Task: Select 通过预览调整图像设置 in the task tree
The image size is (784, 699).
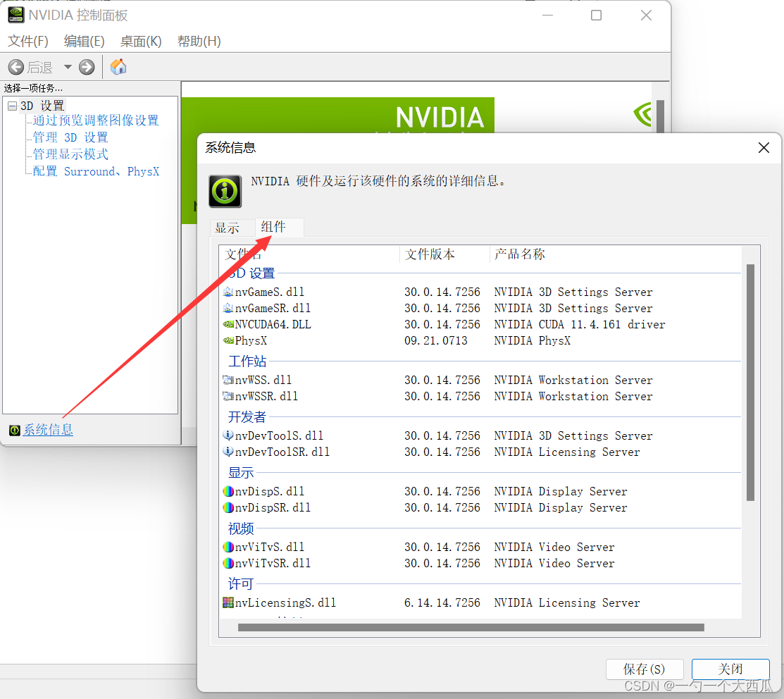Action: coord(96,120)
